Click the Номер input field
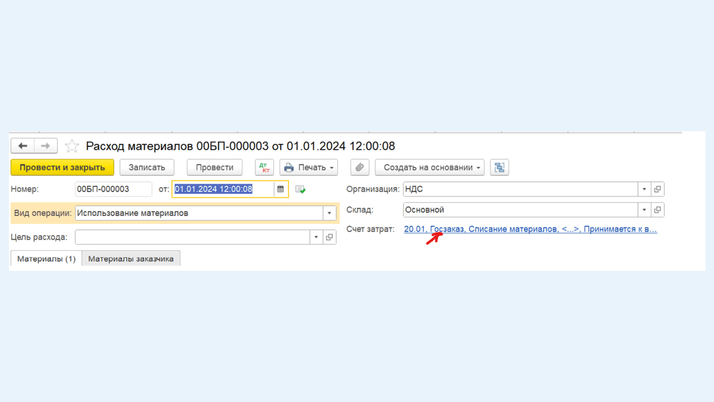The image size is (714, 402). (x=113, y=189)
